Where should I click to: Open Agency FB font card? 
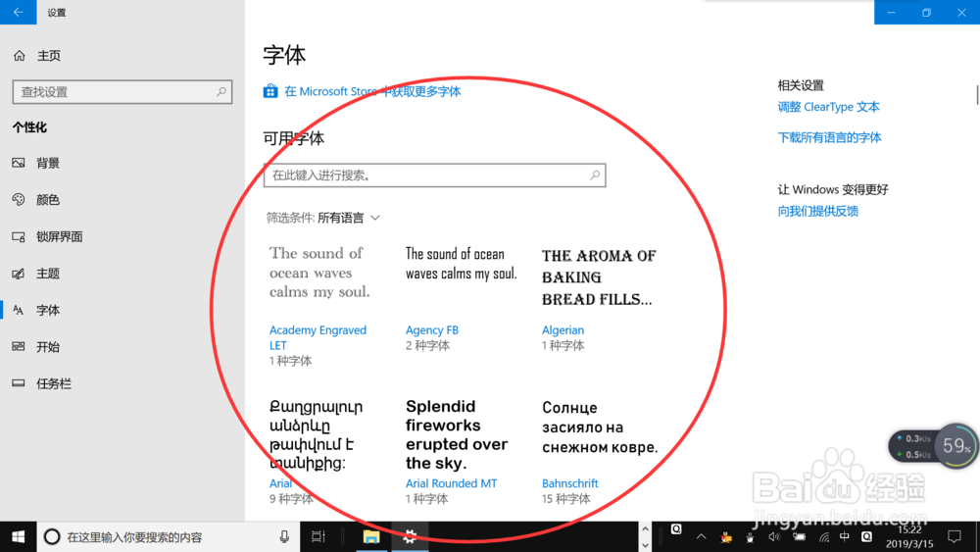462,297
